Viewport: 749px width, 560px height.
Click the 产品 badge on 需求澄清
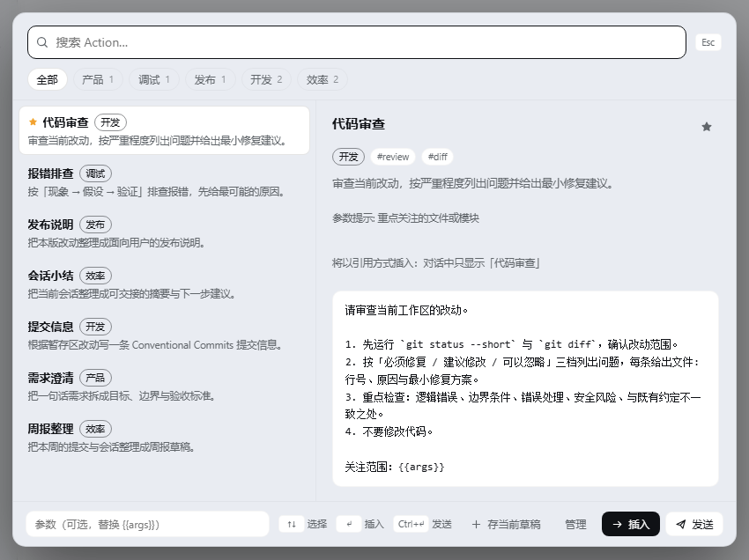[x=95, y=378]
